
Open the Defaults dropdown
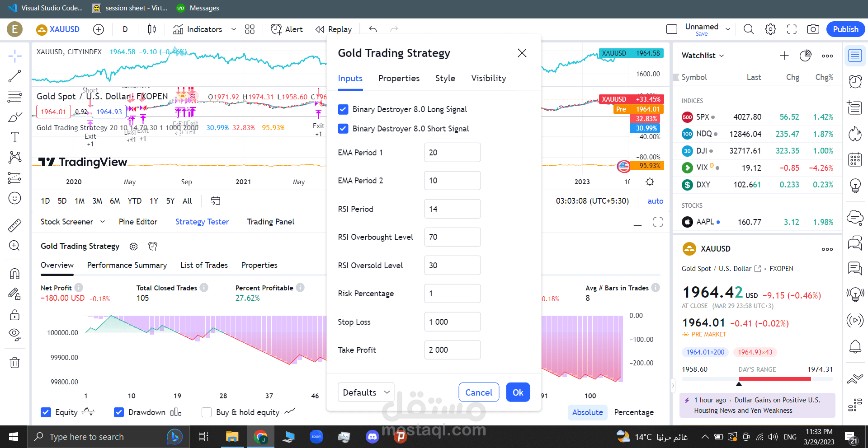point(365,392)
